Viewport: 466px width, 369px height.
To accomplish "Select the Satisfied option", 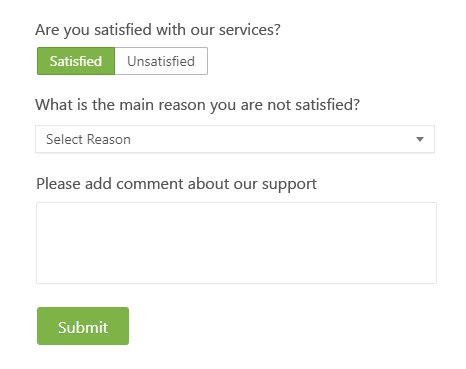I will click(76, 61).
